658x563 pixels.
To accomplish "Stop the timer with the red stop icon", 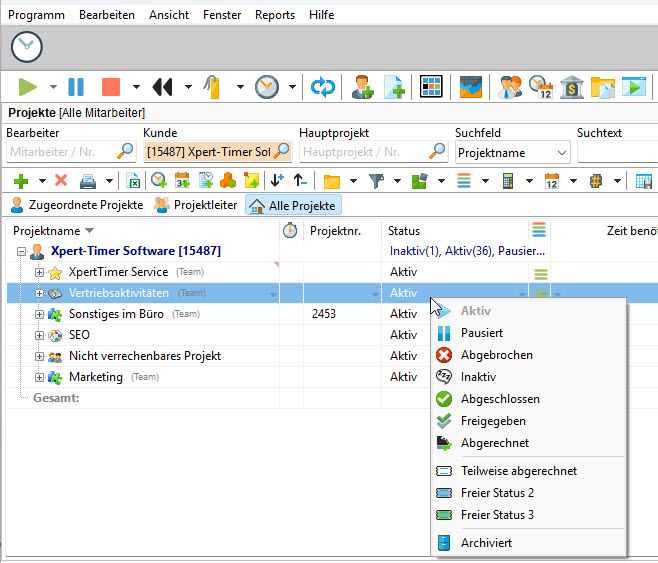I will 111,87.
